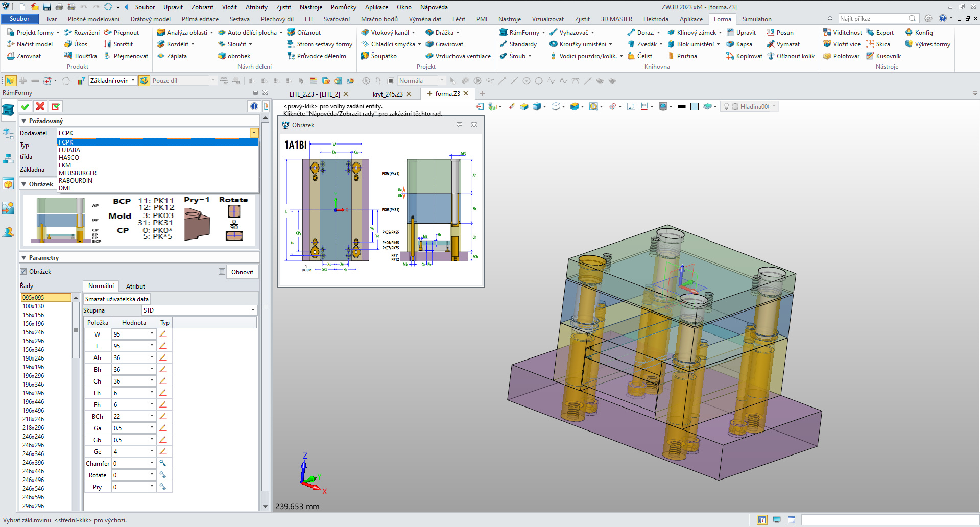Uncheck the Obrázek checkbox

tap(23, 272)
